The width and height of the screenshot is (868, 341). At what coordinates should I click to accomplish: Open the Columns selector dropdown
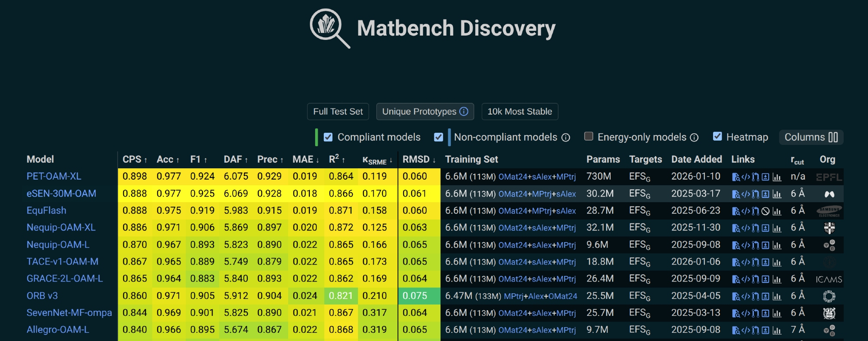coord(811,137)
